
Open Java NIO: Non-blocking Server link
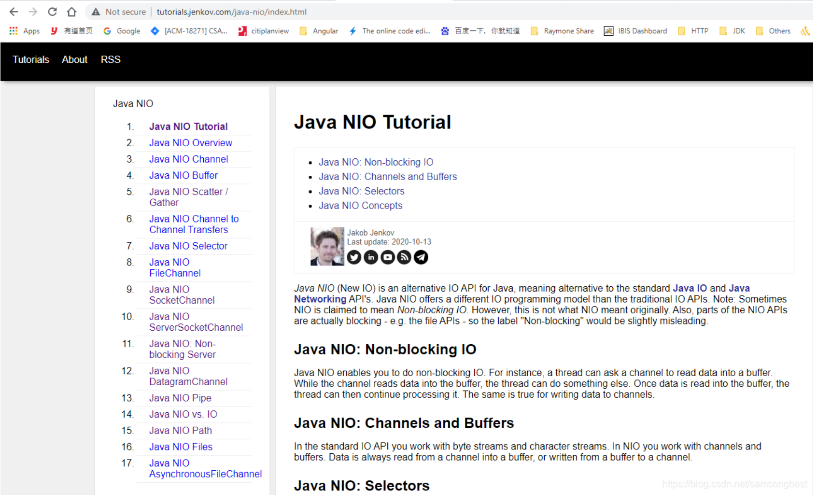(183, 349)
